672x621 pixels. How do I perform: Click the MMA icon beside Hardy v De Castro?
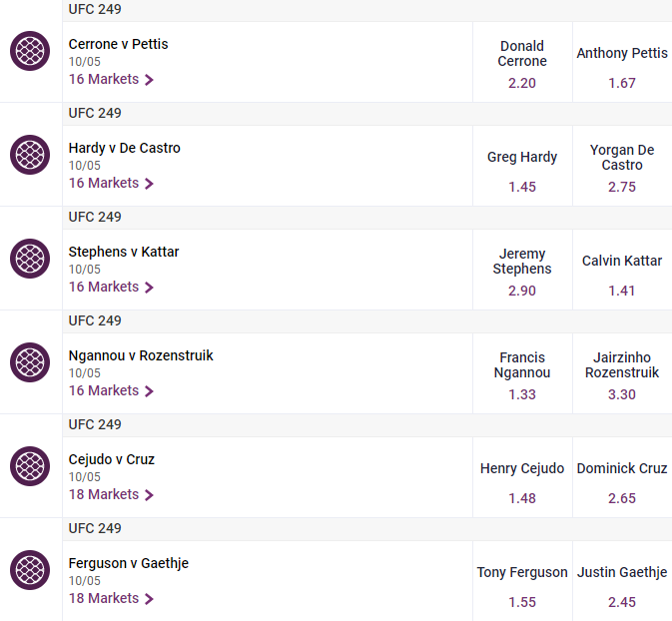pyautogui.click(x=30, y=155)
